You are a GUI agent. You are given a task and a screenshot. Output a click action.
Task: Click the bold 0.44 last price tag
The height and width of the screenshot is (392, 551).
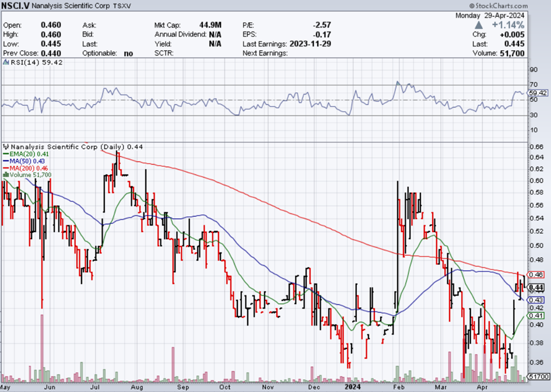click(536, 288)
